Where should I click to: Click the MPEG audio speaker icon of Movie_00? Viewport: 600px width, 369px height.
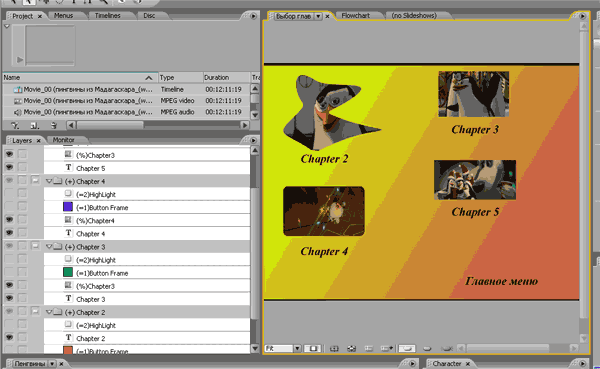coord(18,112)
